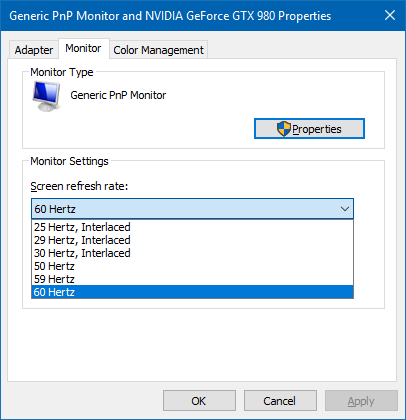The image size is (406, 420).
Task: Switch to the Adapter tab
Action: [34, 50]
